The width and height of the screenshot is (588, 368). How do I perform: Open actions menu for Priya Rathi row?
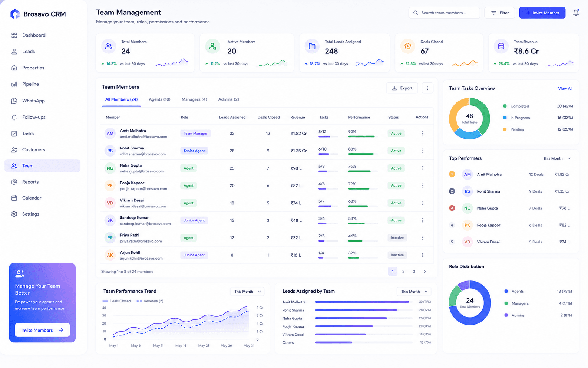422,238
